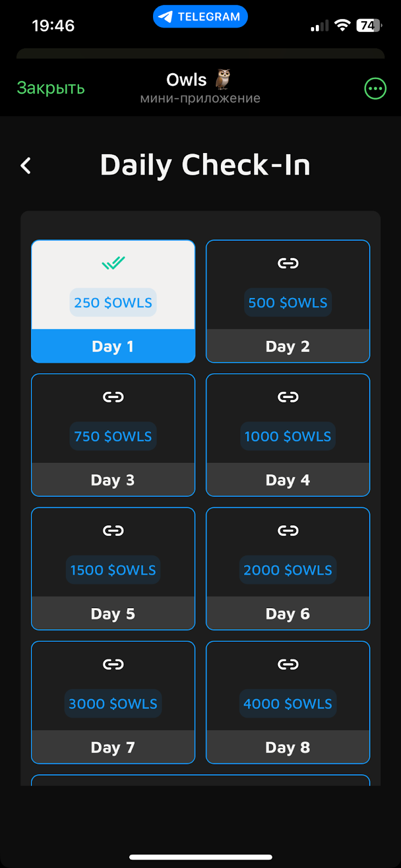Close the mini-app with Закрыть
Viewport: 401px width, 868px height.
coord(50,88)
